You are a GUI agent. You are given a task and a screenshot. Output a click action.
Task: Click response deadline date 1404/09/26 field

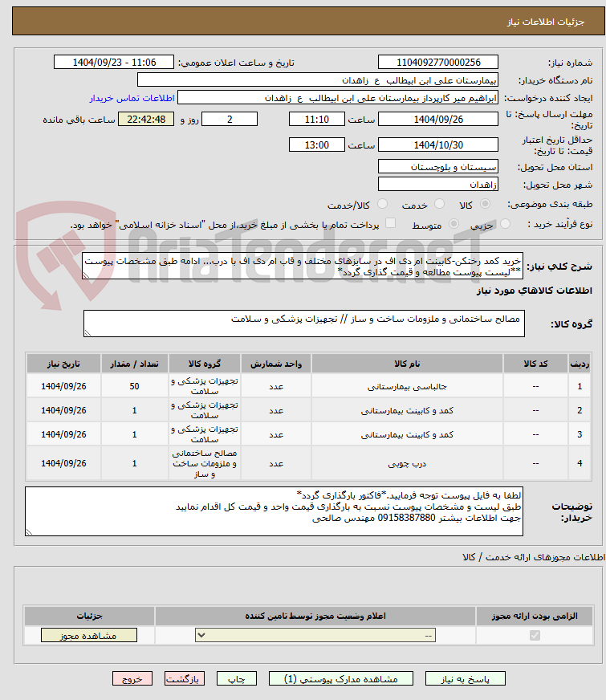coord(438,119)
